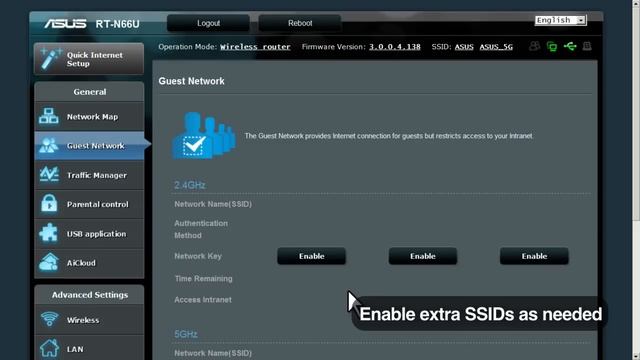Enable the first 2.4GHz guest network
This screenshot has height=360, width=640.
[x=311, y=256]
